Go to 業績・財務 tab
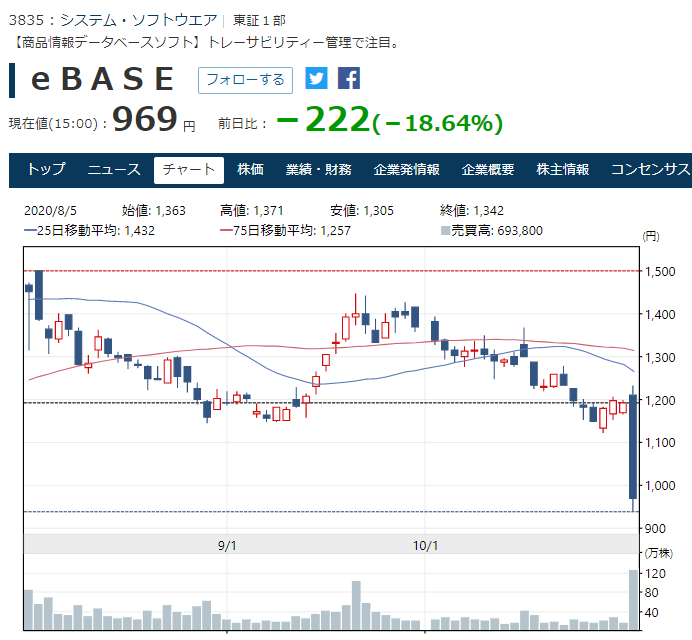The width and height of the screenshot is (692, 640). pos(318,169)
